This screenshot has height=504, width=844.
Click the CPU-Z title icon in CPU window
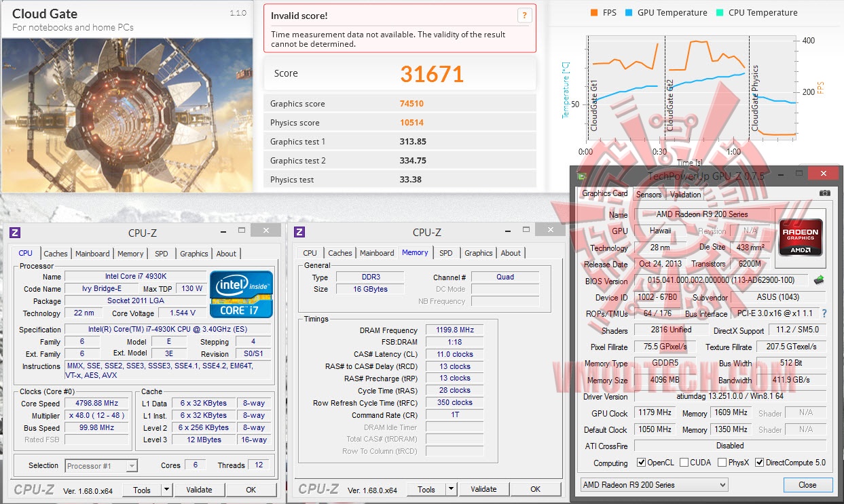16,233
